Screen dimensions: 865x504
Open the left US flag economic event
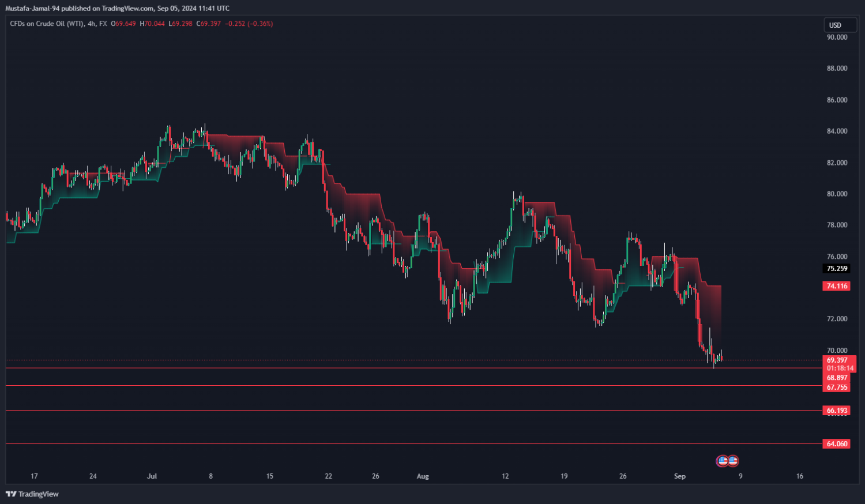[722, 461]
